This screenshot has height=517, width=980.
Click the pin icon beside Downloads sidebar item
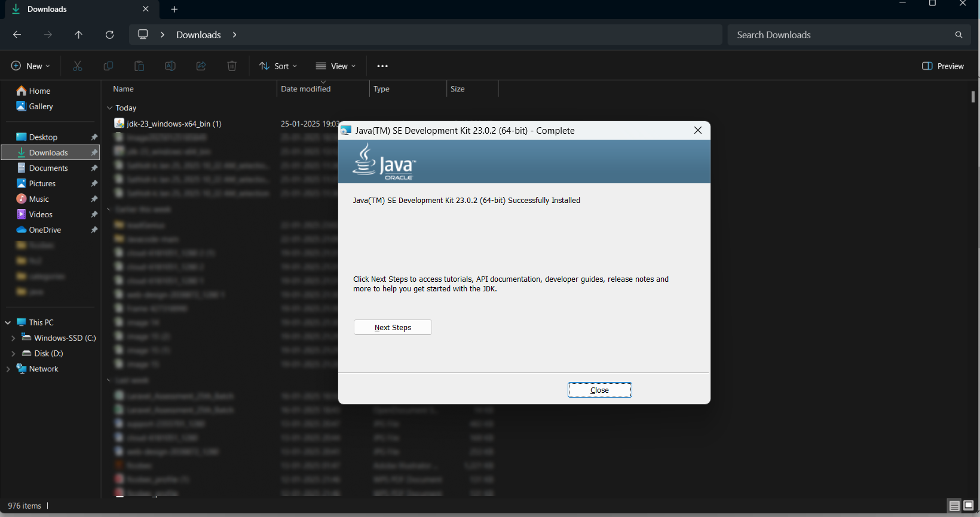pyautogui.click(x=94, y=153)
